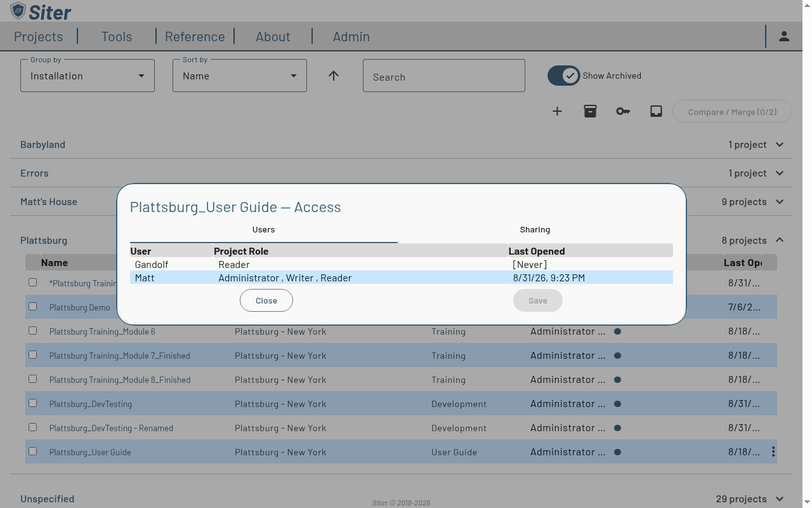Click the Name column header in project list
Screen dimensions: 812x508
point(55,262)
